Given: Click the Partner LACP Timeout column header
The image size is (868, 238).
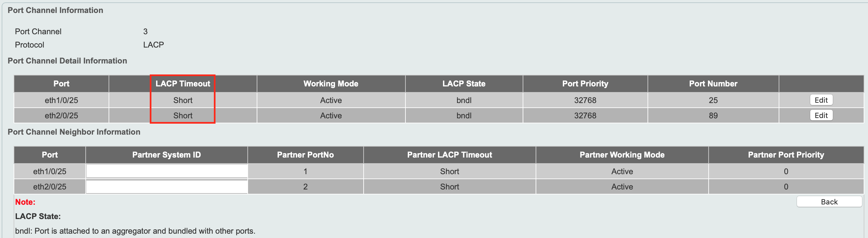Looking at the screenshot, I should coord(450,155).
